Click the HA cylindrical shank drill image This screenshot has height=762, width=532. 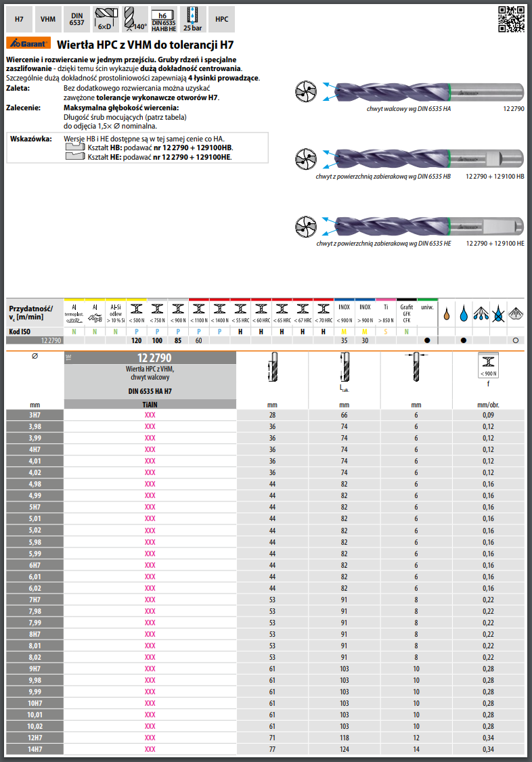[429, 91]
